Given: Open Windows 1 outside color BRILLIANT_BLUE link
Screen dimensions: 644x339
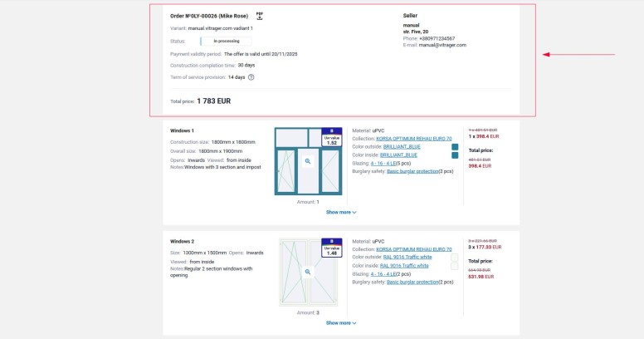Looking at the screenshot, I should coord(400,146).
